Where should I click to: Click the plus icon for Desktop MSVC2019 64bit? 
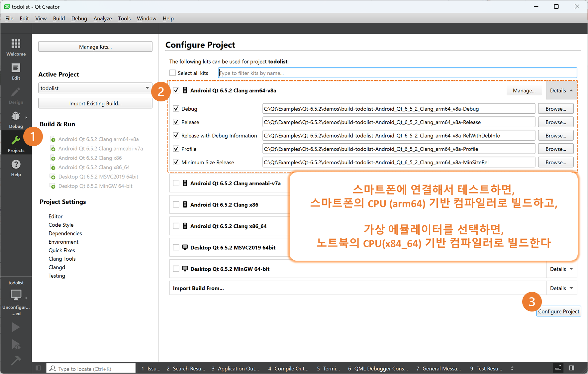pyautogui.click(x=53, y=177)
